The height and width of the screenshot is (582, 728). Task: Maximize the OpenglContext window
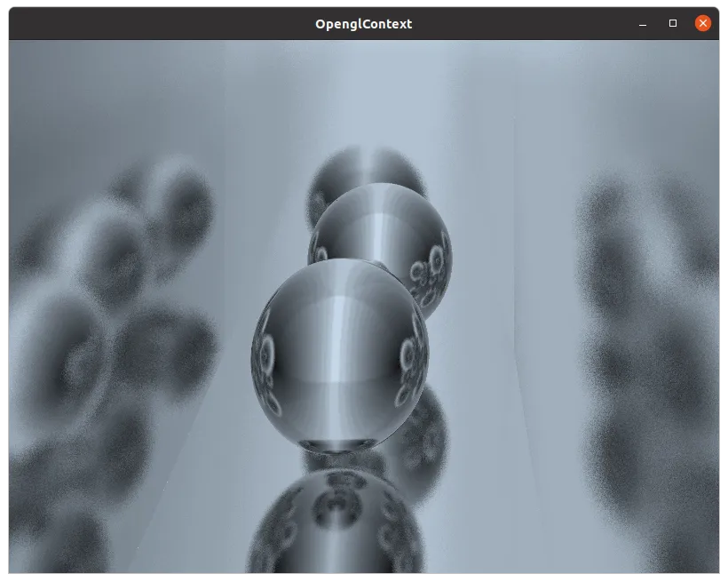point(673,23)
